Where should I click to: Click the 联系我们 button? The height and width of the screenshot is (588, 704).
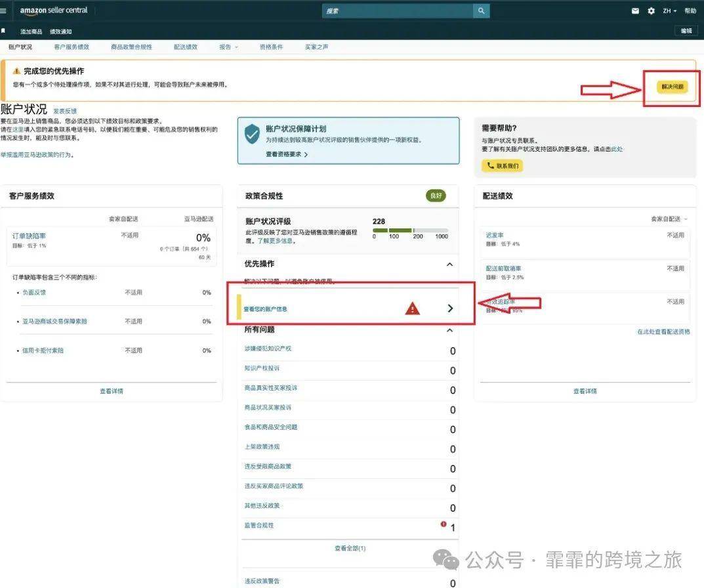click(502, 166)
